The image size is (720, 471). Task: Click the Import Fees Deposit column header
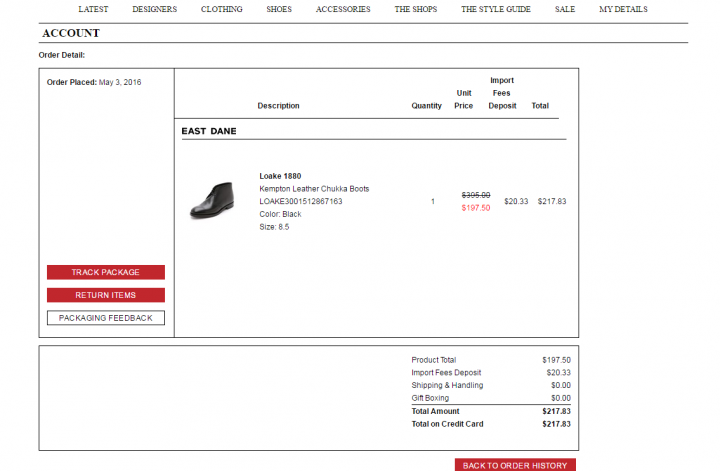click(x=502, y=93)
